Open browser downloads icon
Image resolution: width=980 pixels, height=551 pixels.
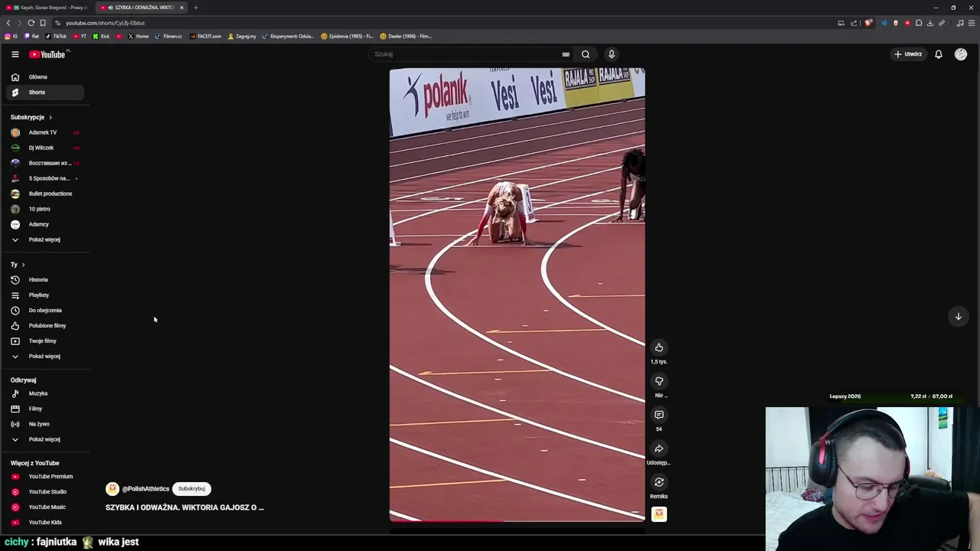point(929,23)
